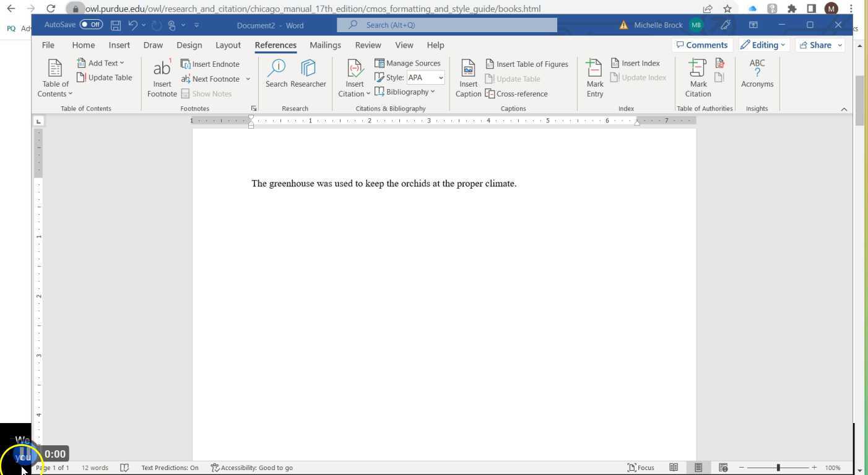Open the Mark Entry tool
Viewport: 868px width, 475px height.
point(594,77)
